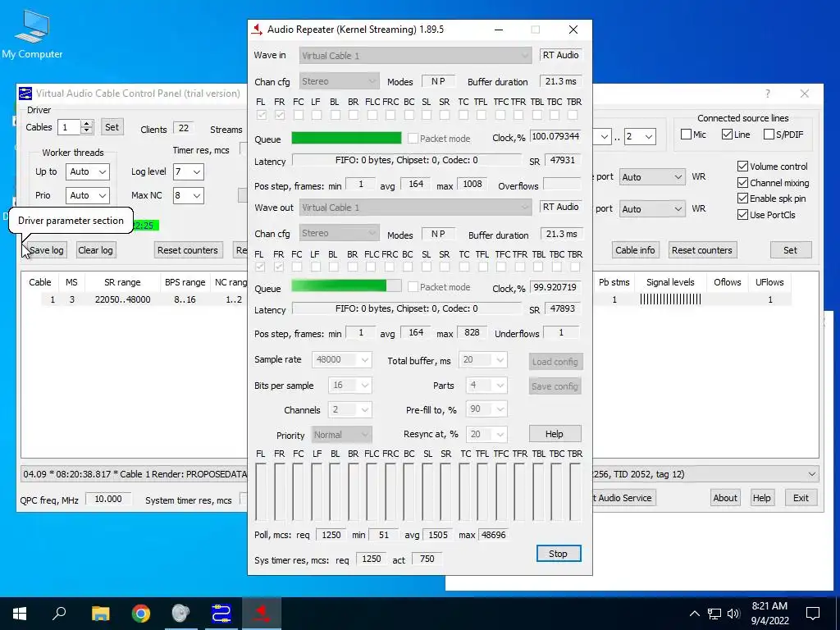
Task: Click Signal levels column header
Action: (670, 282)
